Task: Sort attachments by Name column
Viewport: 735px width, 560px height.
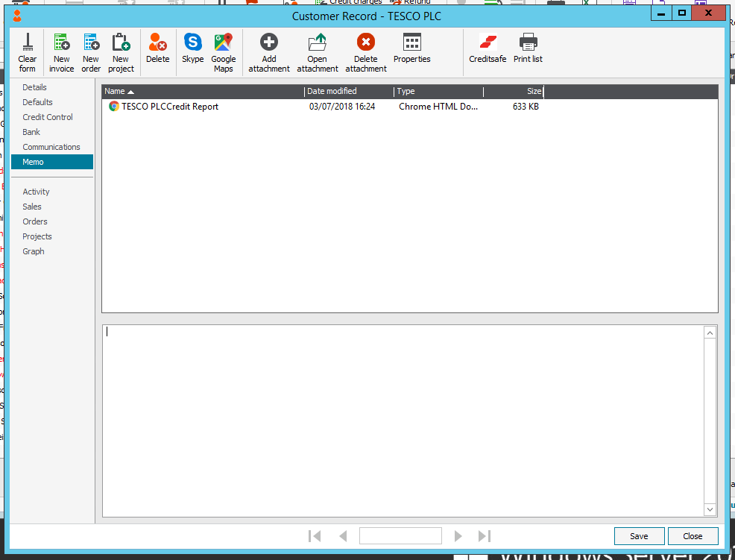Action: pyautogui.click(x=203, y=92)
